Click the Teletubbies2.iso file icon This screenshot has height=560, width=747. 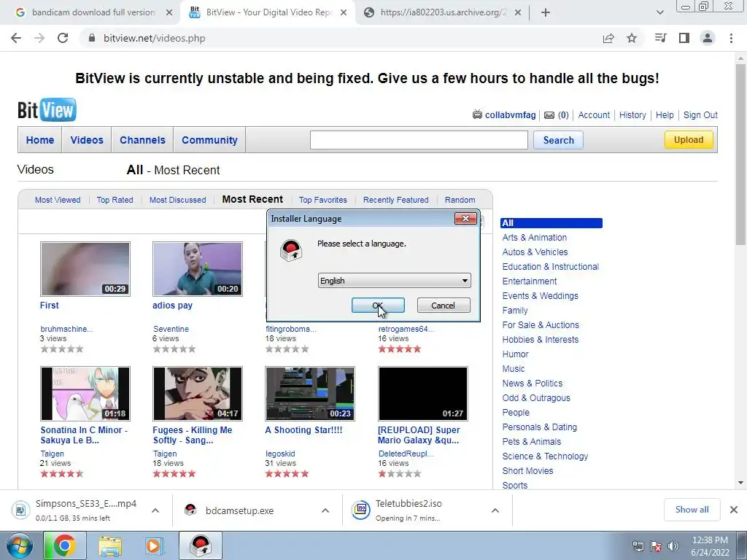(x=361, y=510)
